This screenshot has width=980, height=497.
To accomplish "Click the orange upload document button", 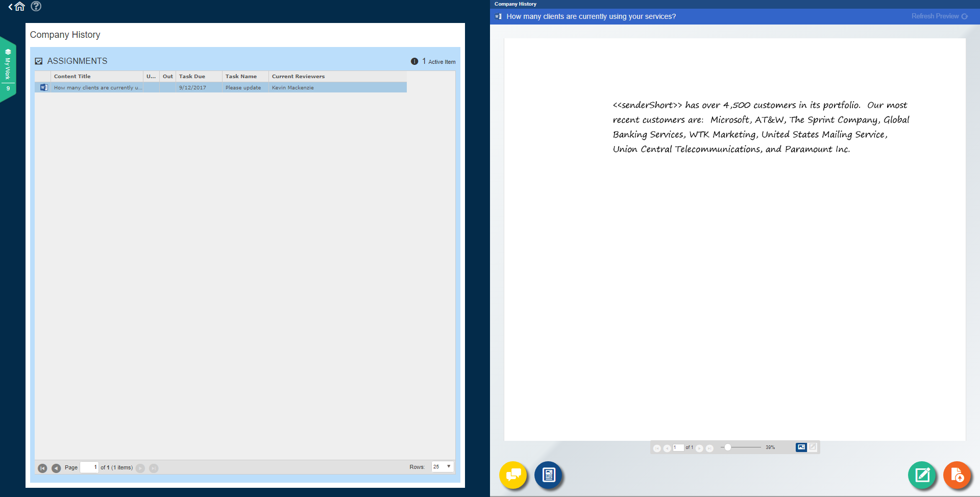I will (x=958, y=475).
